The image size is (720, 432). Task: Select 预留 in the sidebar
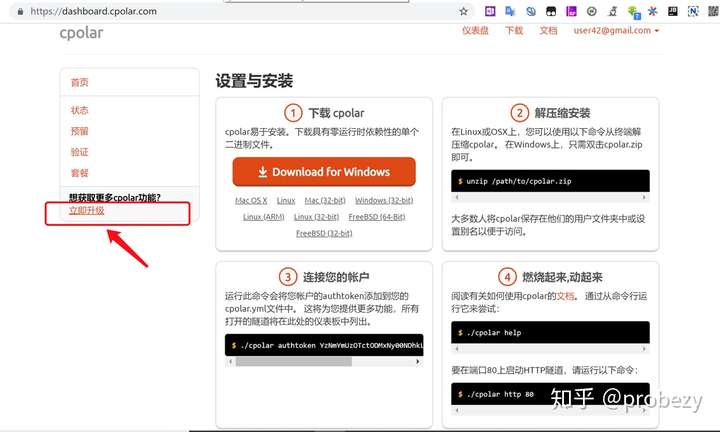79,131
